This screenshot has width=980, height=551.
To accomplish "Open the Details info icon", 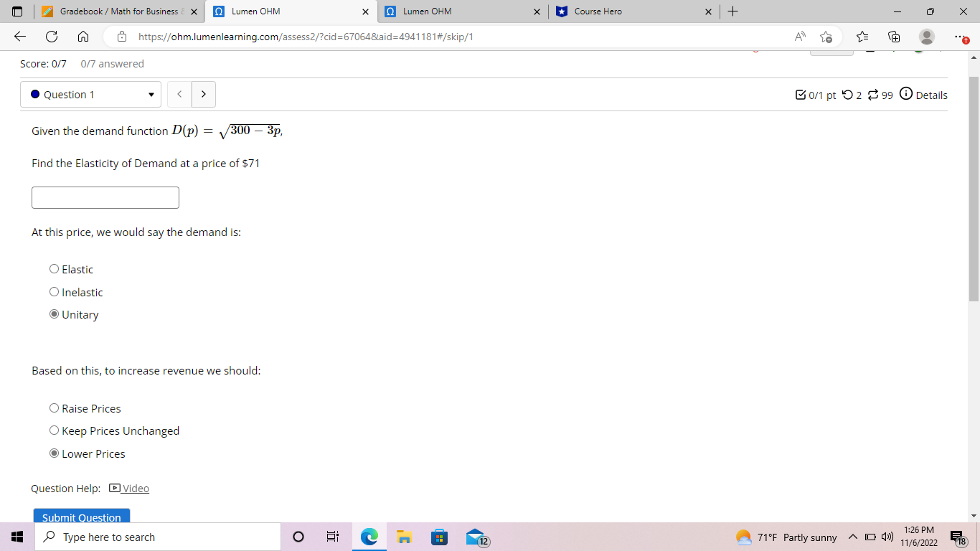I will pyautogui.click(x=905, y=95).
